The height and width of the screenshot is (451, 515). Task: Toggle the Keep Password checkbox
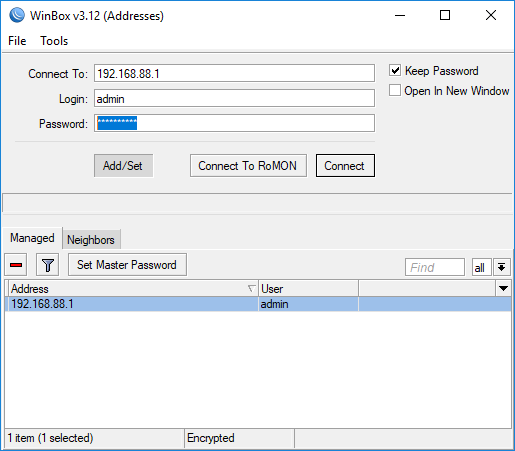(395, 71)
